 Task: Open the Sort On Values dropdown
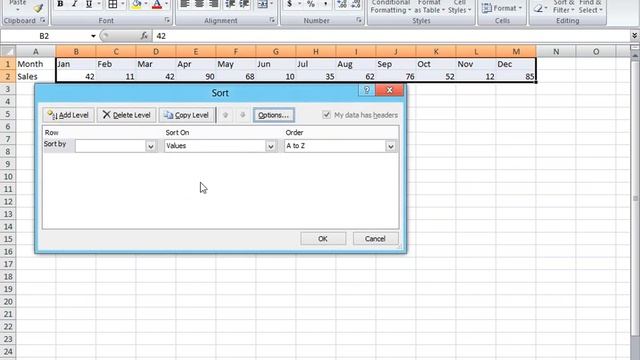[270, 146]
